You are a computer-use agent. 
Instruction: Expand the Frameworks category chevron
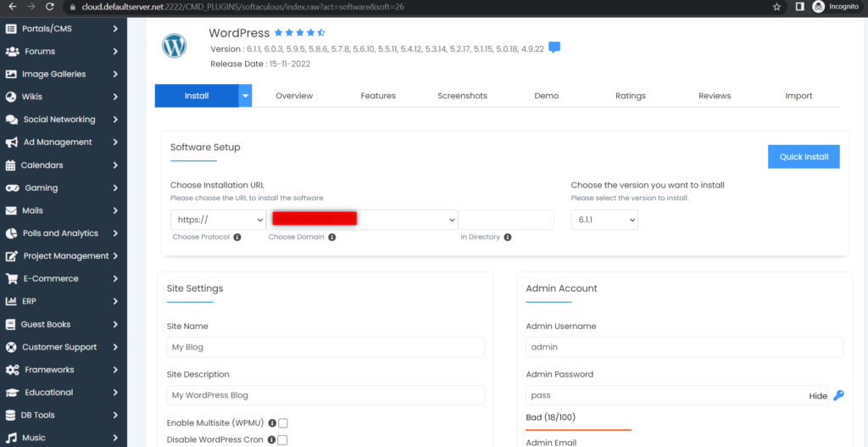coord(115,370)
